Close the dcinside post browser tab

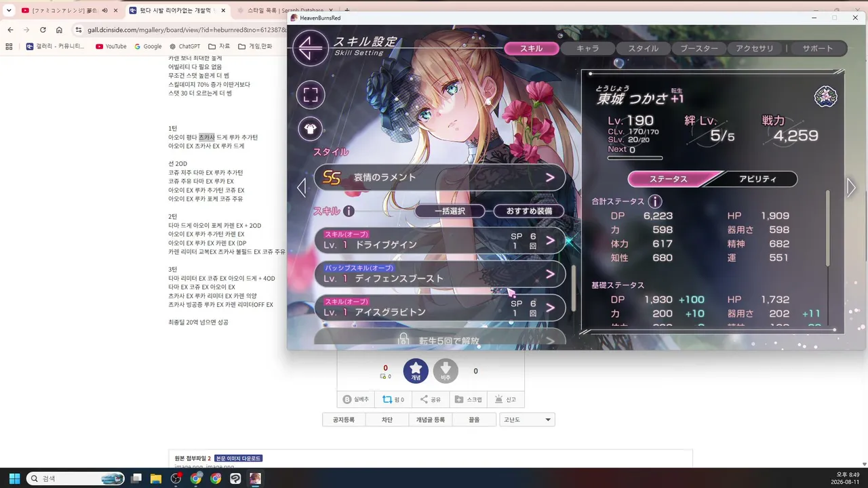click(x=223, y=10)
